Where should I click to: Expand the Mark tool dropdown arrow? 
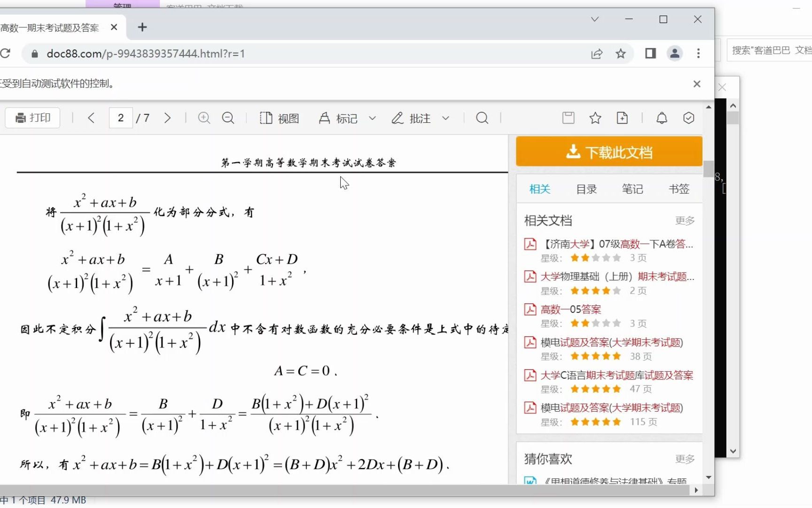pos(372,118)
